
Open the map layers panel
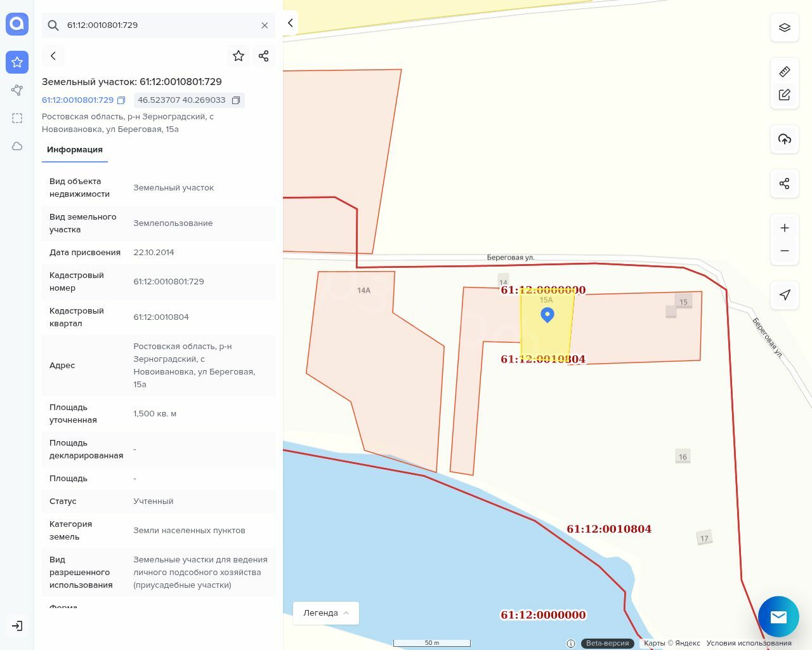pyautogui.click(x=784, y=27)
